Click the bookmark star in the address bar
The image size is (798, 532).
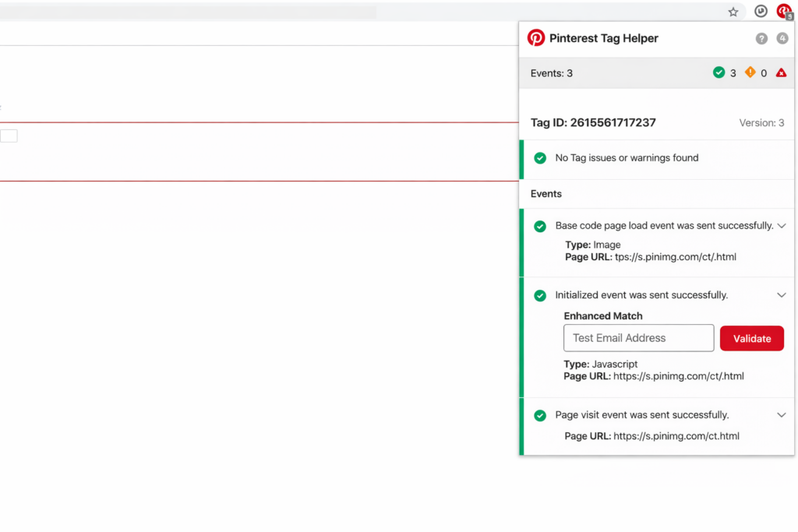pos(733,12)
